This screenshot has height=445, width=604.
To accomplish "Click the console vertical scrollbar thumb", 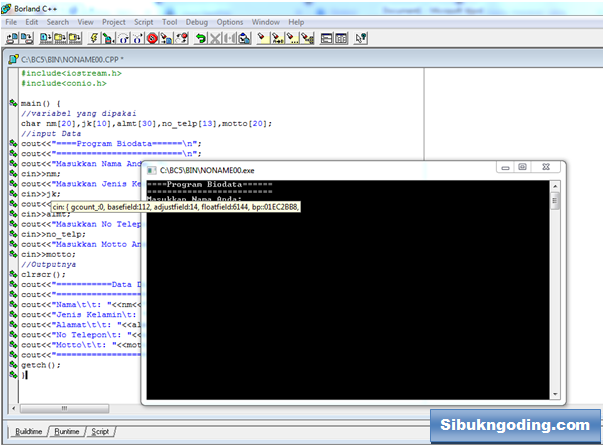I will 555,201.
